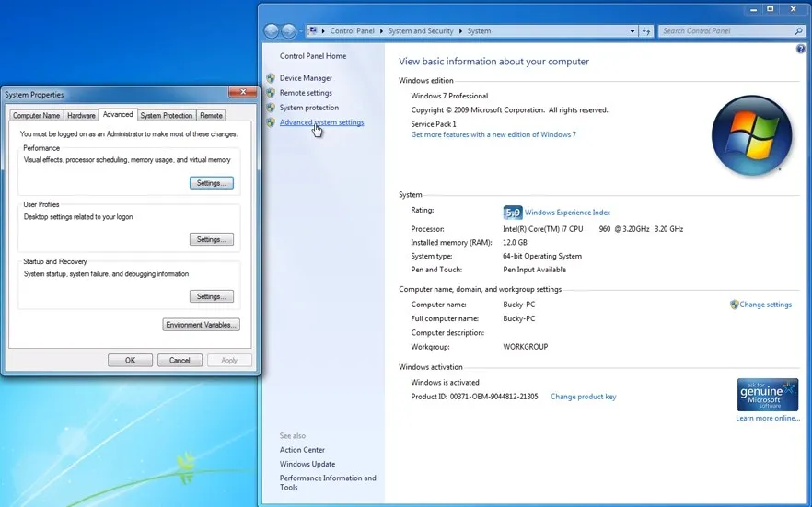Click the shield icon beside Advanced system settings

coord(271,122)
